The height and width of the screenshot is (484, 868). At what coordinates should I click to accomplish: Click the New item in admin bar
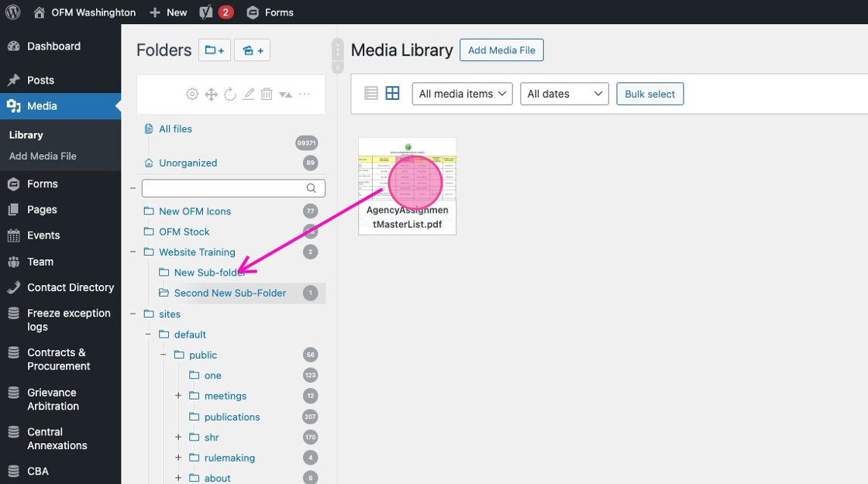click(x=169, y=12)
